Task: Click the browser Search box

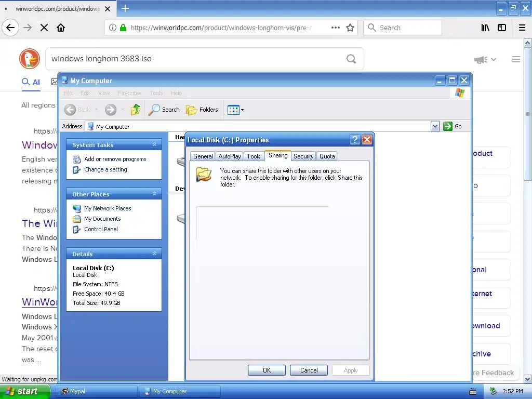Action: [x=403, y=28]
